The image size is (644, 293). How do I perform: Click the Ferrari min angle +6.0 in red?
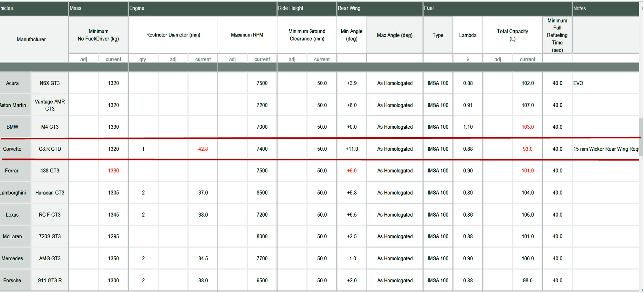352,171
